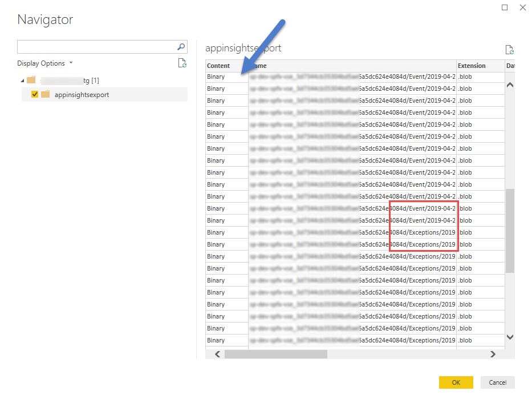This screenshot has width=532, height=399.
Task: Click the horizontal scrollbar thumb
Action: pos(276,354)
